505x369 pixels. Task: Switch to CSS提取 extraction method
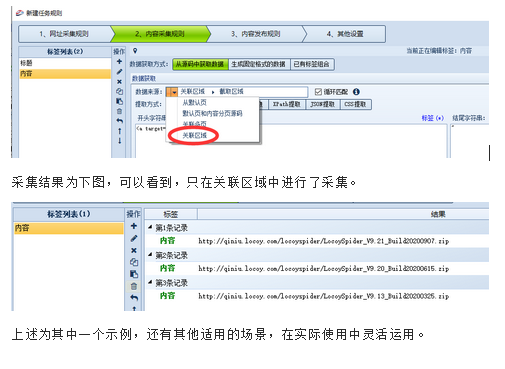click(355, 104)
